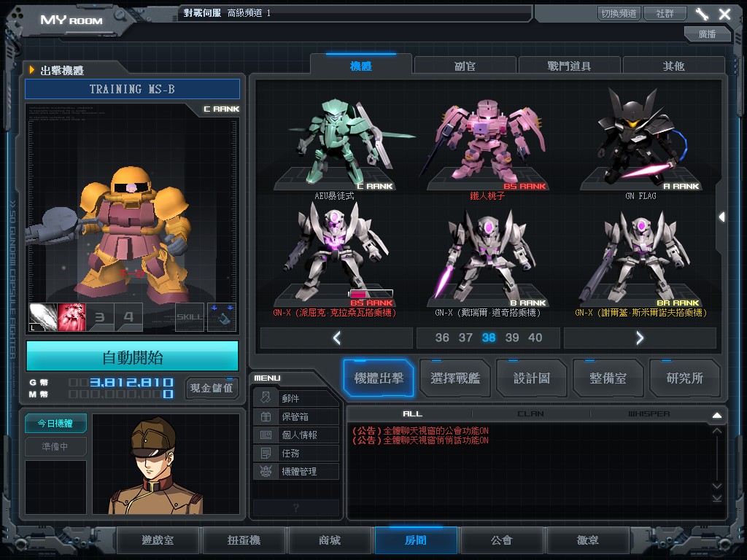Select the ALL chat tab

coord(413,414)
